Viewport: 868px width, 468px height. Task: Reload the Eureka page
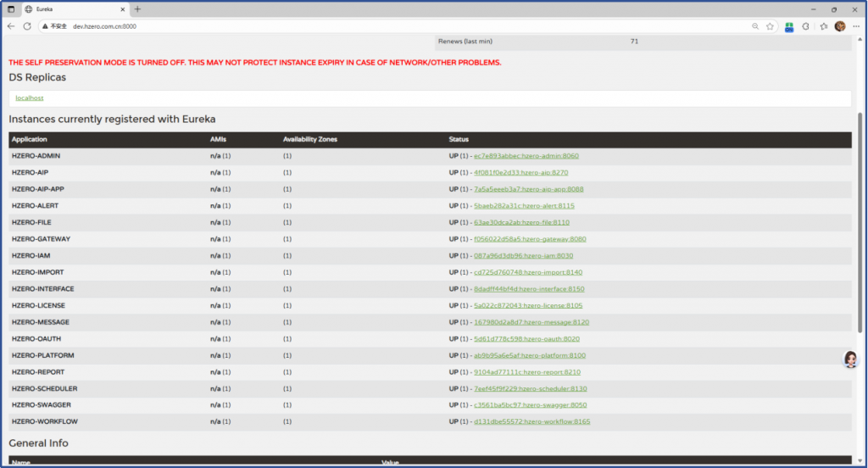pyautogui.click(x=27, y=26)
